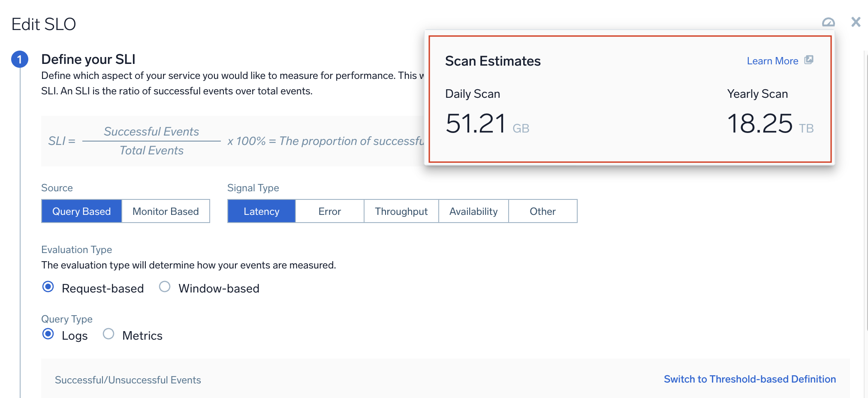This screenshot has width=868, height=398.
Task: Select the Query Based source
Action: tap(81, 211)
